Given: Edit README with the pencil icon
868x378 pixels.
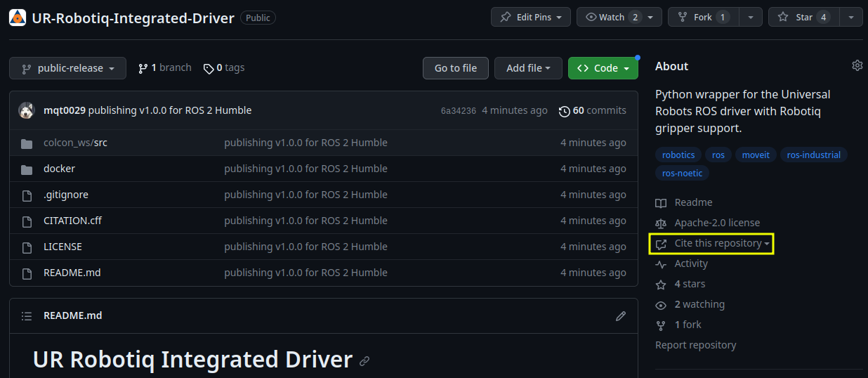Looking at the screenshot, I should point(621,316).
